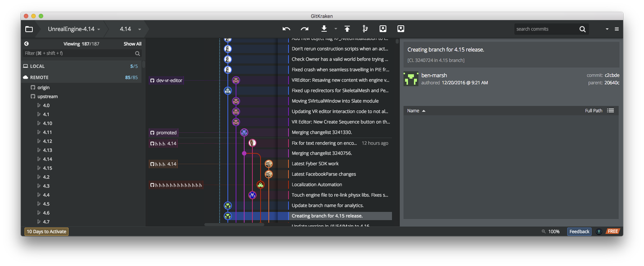
Task: Open the repository folder icon
Action: click(x=29, y=29)
